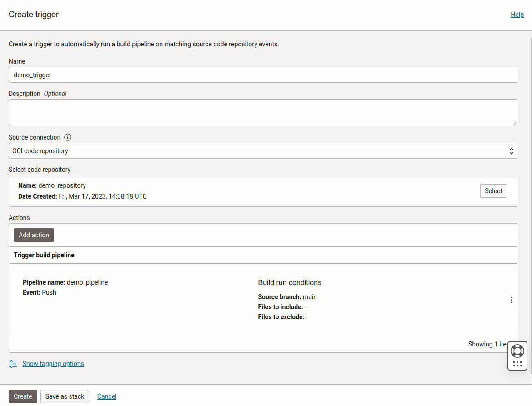Focus the Name field containing demo_trigger

262,75
